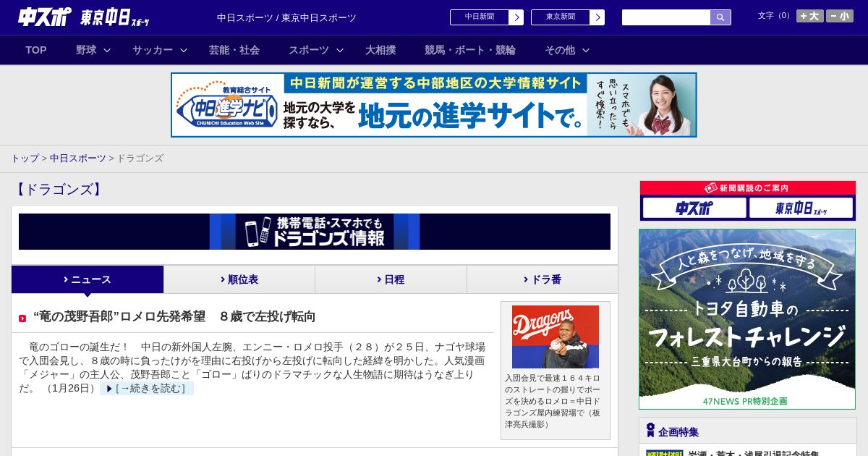This screenshot has height=456, width=868.
Task: Open 大相撲 section
Action: coord(380,50)
